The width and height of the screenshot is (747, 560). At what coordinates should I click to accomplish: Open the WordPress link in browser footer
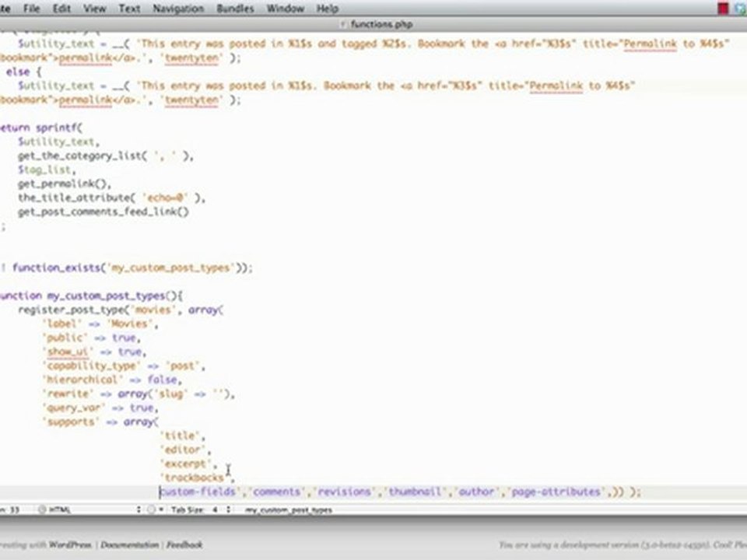[x=70, y=544]
